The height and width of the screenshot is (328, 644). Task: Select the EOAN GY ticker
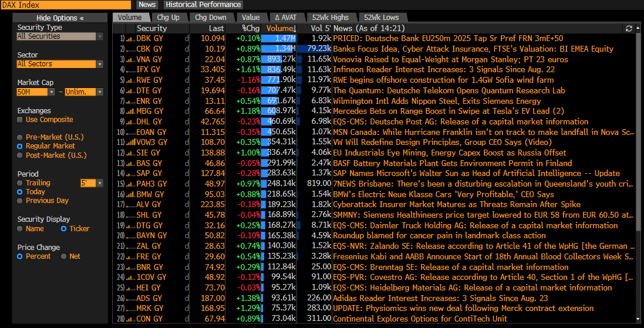pyautogui.click(x=152, y=132)
